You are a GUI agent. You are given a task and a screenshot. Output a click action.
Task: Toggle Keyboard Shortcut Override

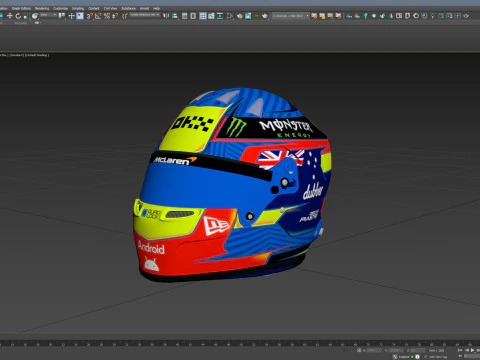[80, 16]
